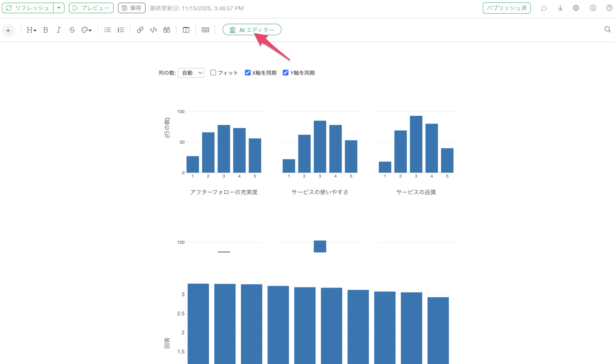Click the Bold formatting icon
Screen dimensions: 614x364
pos(45,30)
